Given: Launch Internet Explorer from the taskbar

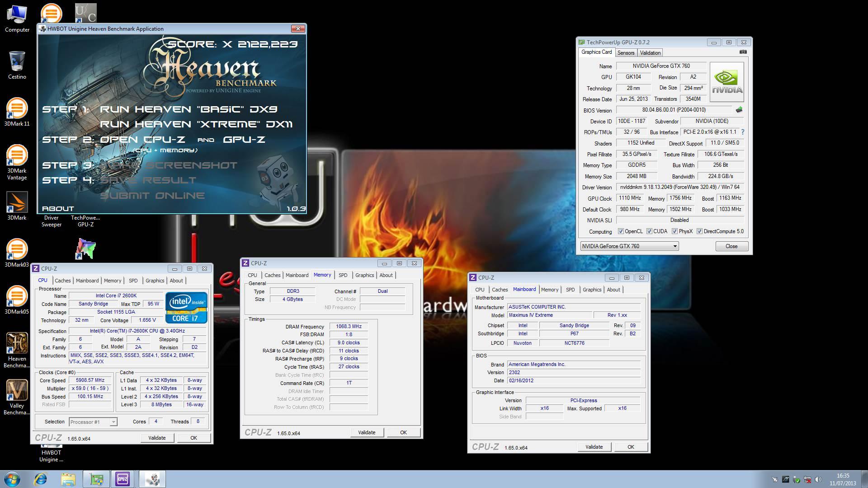Looking at the screenshot, I should tap(41, 479).
